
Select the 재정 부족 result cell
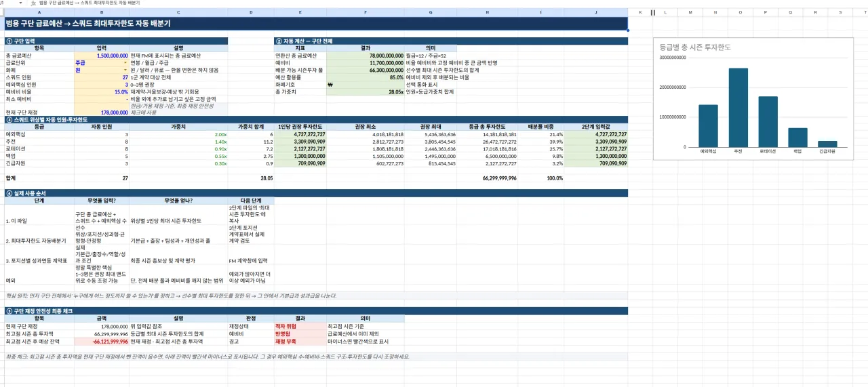301,341
